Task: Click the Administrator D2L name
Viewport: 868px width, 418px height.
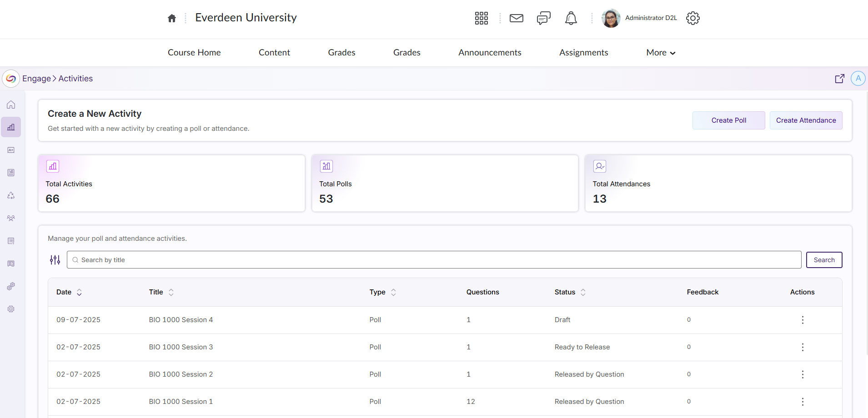Action: click(x=651, y=18)
